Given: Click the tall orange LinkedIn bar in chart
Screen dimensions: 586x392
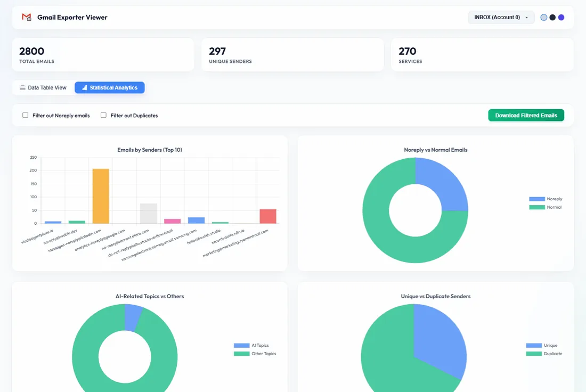Looking at the screenshot, I should click(101, 196).
